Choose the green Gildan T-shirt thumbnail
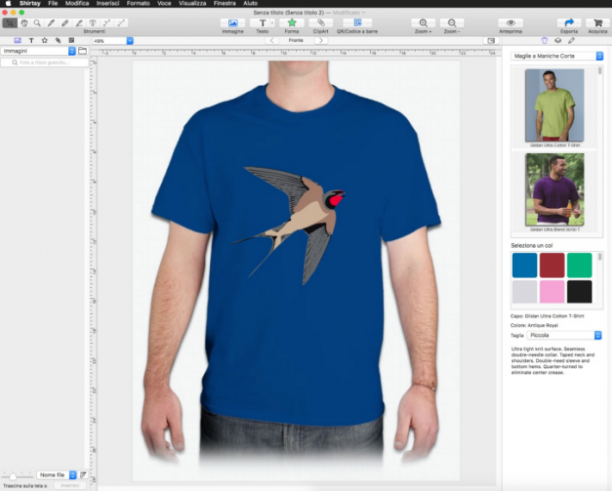 tap(554, 105)
